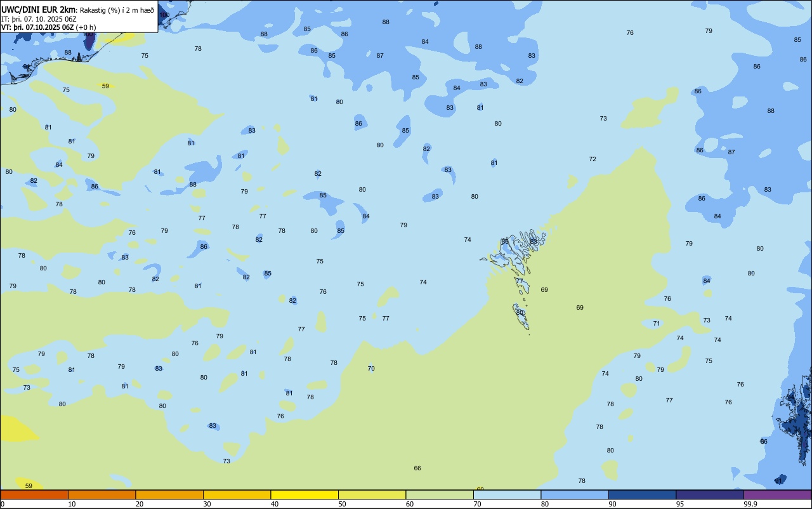Select the legend tick label '10'

point(72,504)
